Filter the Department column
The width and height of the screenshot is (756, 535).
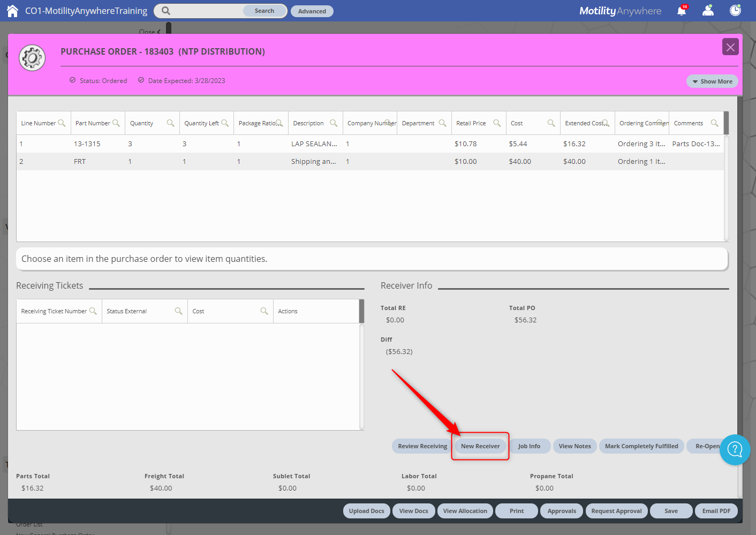click(442, 123)
